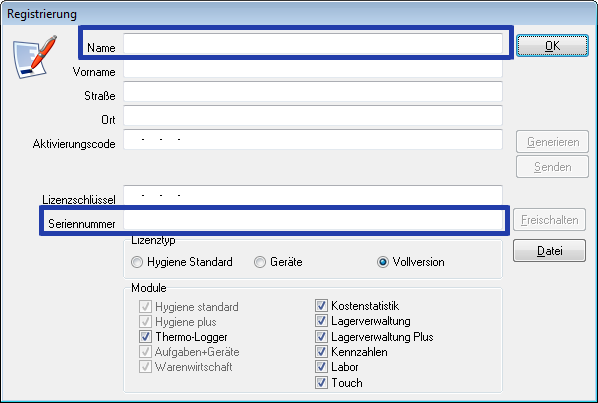Click into the Lizenzschlüssel field
Screen dimensions: 598x403
click(x=313, y=195)
